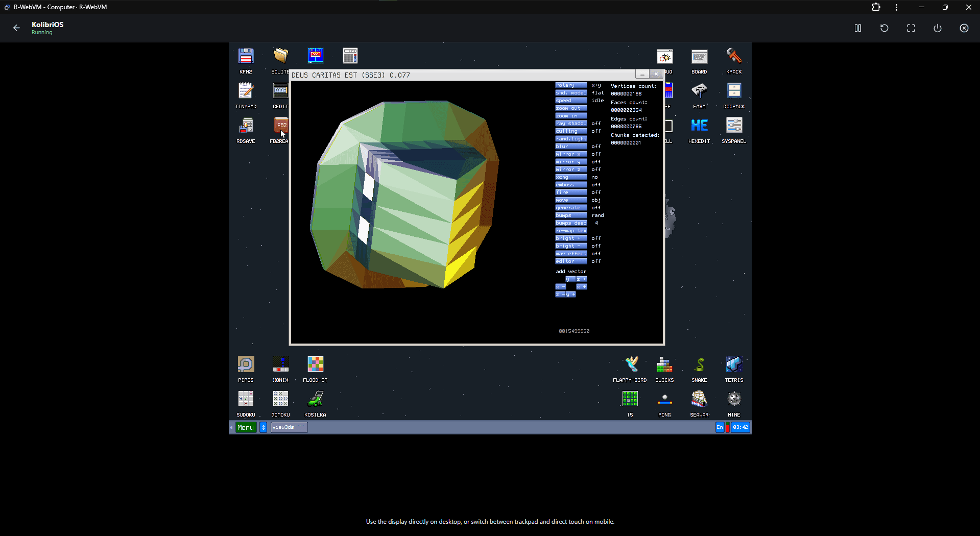Open the calculator desktop icon
This screenshot has height=536, width=980.
click(350, 56)
